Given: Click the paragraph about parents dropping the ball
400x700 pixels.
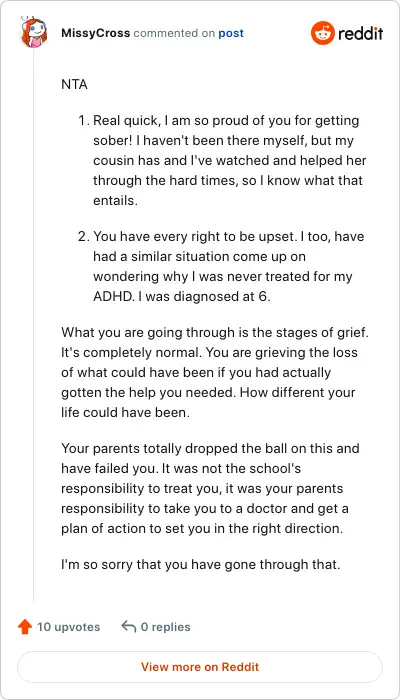Looking at the screenshot, I should point(210,488).
